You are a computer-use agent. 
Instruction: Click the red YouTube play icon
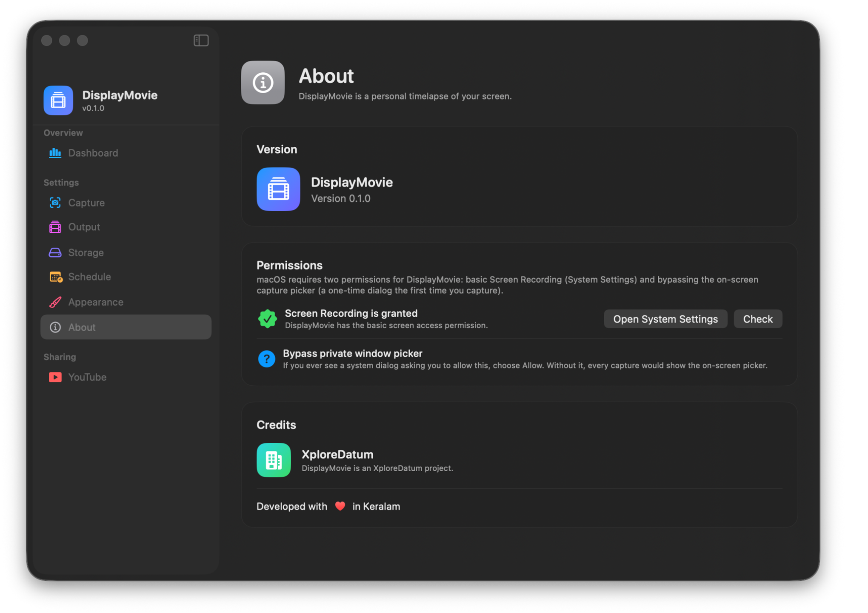tap(55, 377)
